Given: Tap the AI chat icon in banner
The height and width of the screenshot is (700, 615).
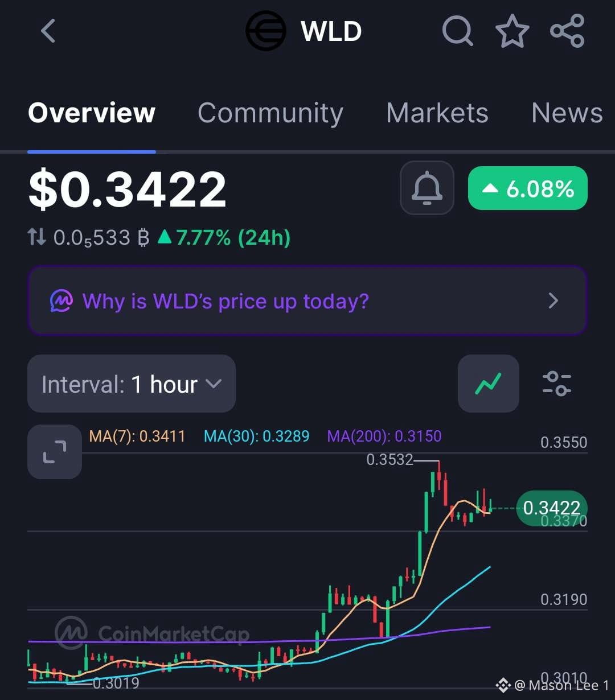Looking at the screenshot, I should coord(61,300).
